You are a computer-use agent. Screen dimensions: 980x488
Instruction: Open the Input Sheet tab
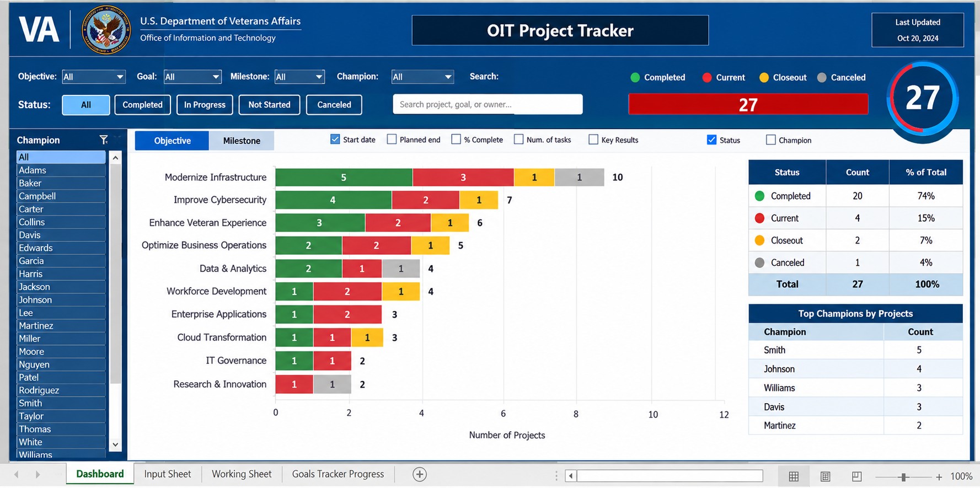168,474
